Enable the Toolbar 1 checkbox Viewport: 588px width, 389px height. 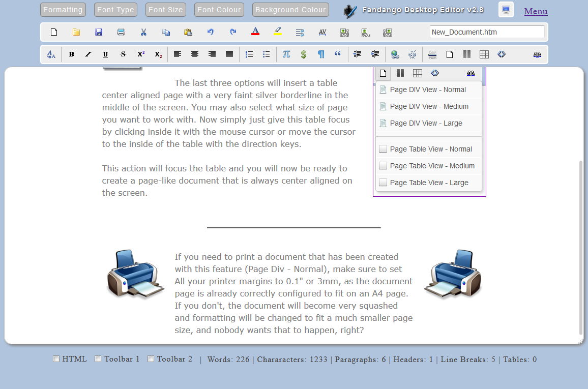pos(97,358)
